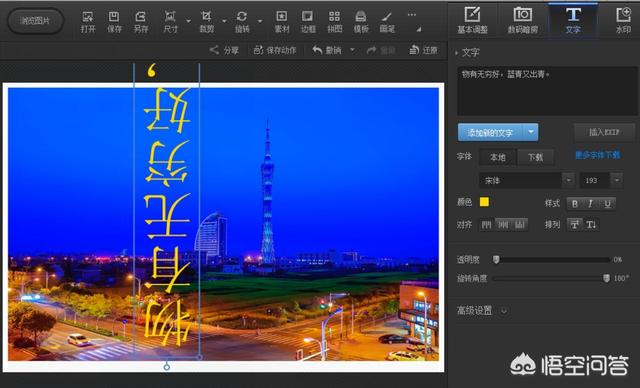
Task: Click the add new text button
Action: (491, 132)
